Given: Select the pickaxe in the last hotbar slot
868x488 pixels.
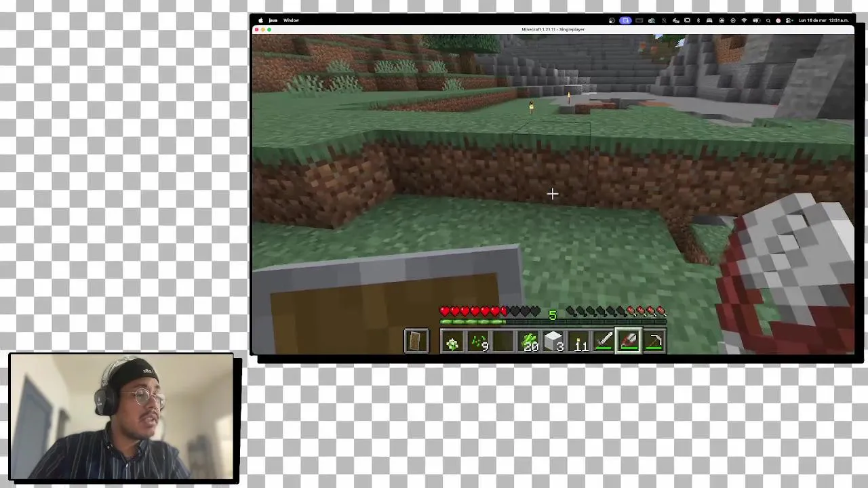Looking at the screenshot, I should point(654,342).
